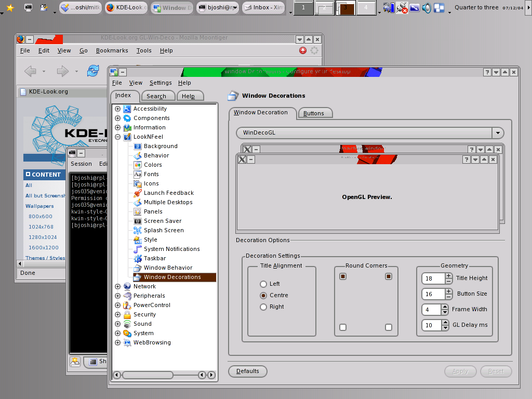The height and width of the screenshot is (399, 532).
Task: Expand the Accessibility tree node
Action: pos(118,109)
